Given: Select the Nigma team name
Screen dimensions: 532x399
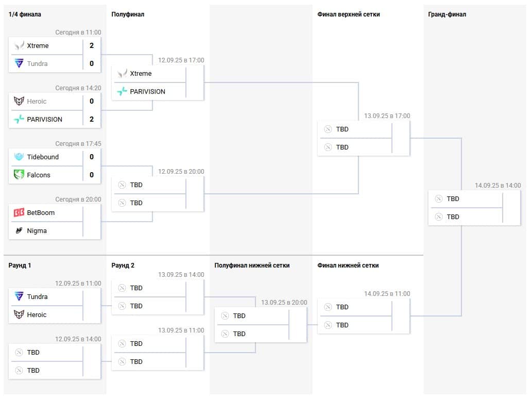Looking at the screenshot, I should click(37, 230).
